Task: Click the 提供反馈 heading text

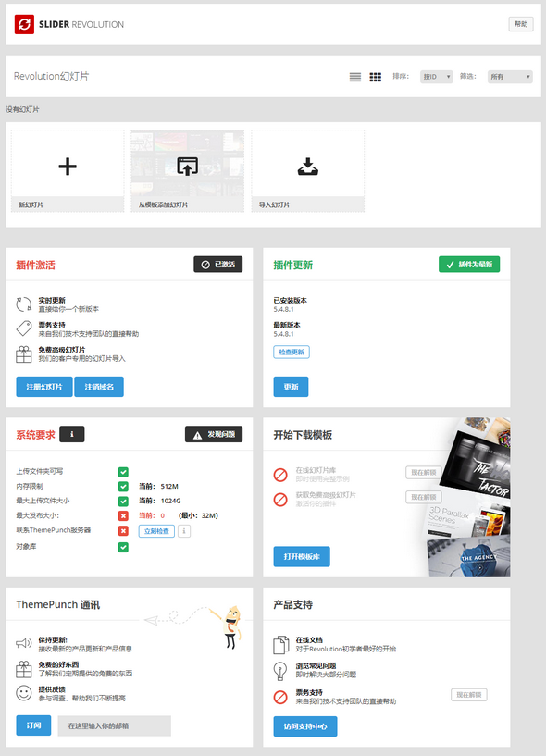Action: coord(52,689)
